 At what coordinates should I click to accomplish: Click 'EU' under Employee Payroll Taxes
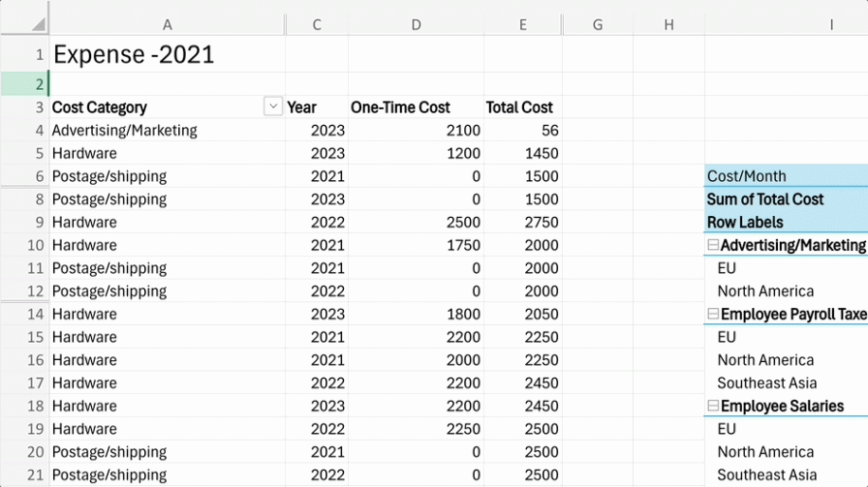[x=727, y=337]
